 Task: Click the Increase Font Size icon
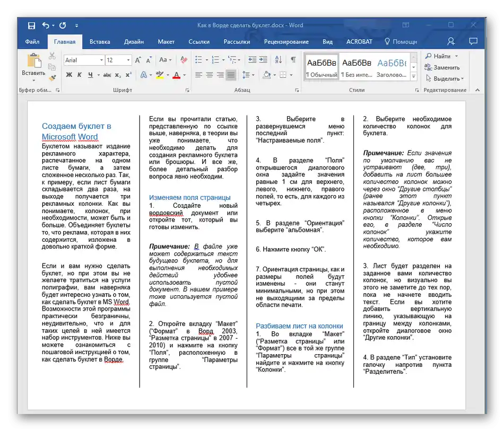[138, 60]
